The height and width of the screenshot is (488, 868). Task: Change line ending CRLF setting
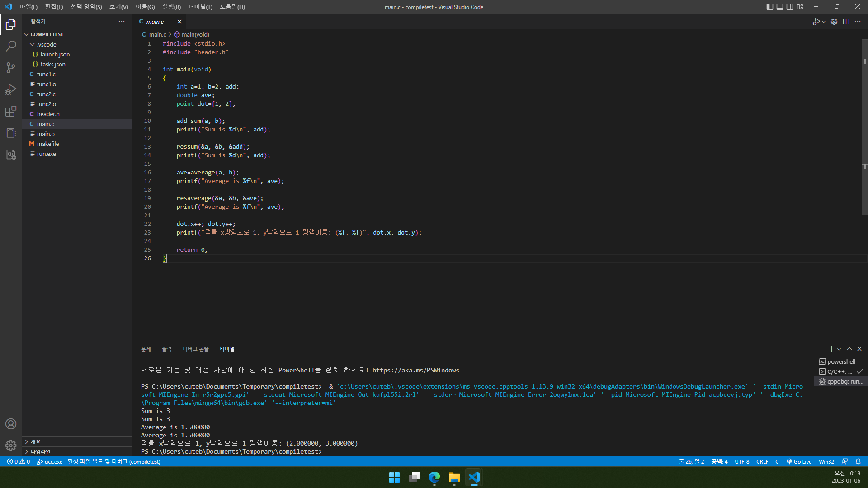762,462
